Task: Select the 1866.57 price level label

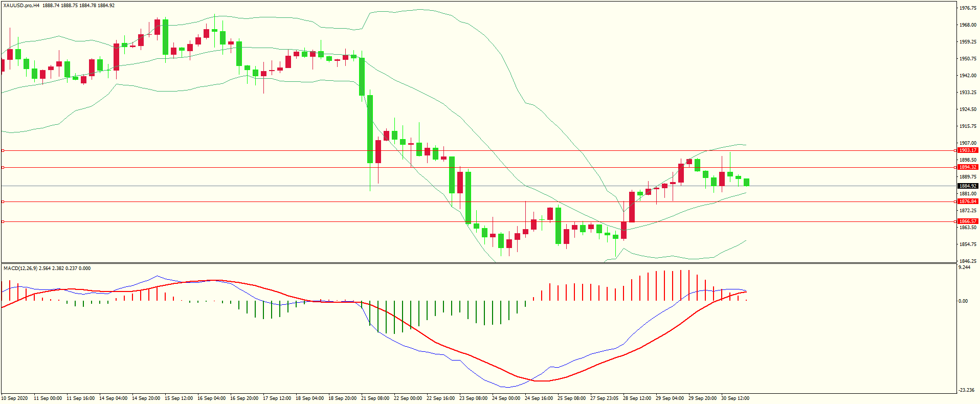Action: click(967, 221)
